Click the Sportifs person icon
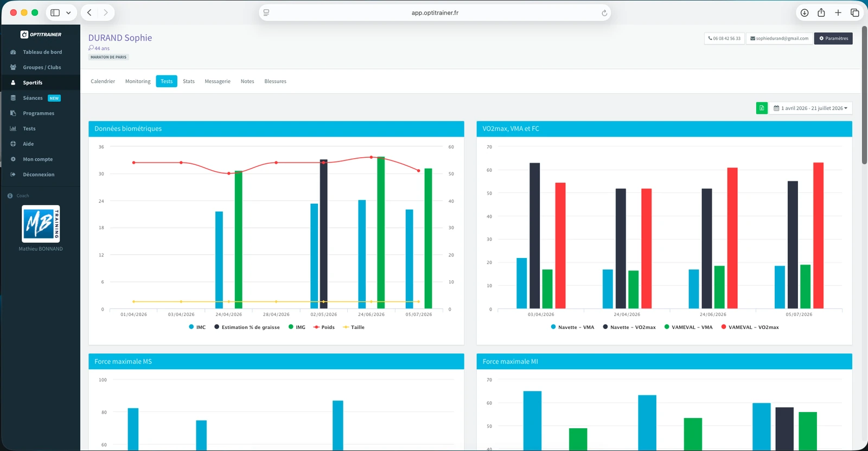 point(13,82)
